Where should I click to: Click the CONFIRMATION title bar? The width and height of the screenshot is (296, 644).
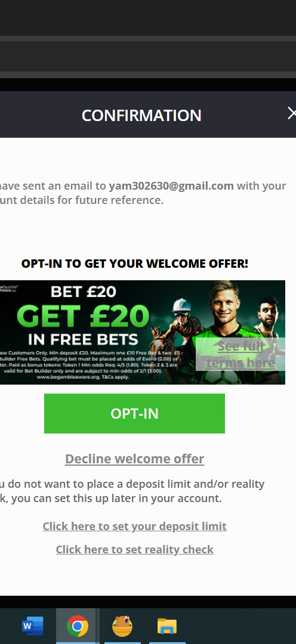click(x=141, y=116)
